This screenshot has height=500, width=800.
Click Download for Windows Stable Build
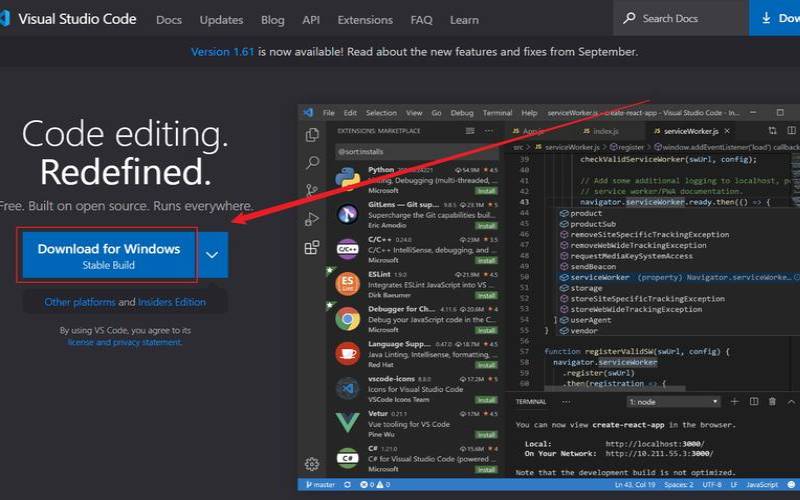(x=109, y=255)
